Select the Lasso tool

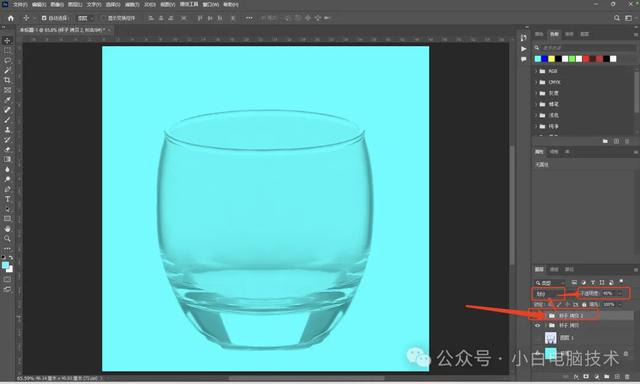click(7, 60)
